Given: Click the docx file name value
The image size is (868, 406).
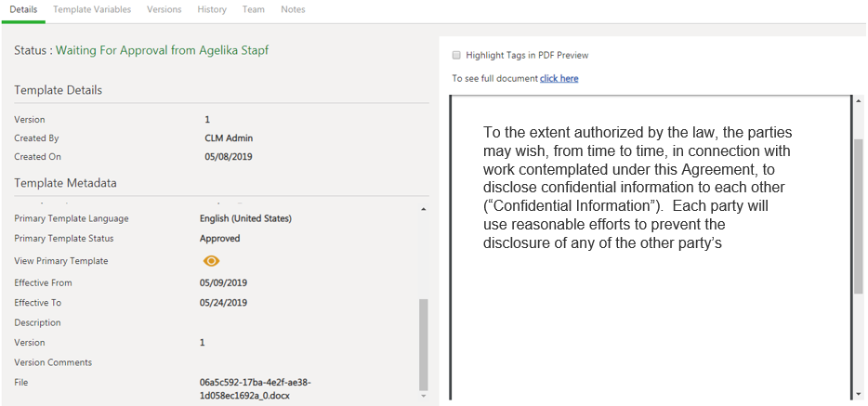Looking at the screenshot, I should click(256, 388).
